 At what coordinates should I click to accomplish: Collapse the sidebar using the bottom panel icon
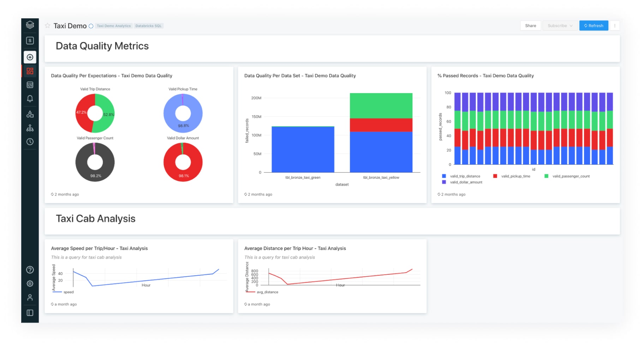click(30, 312)
